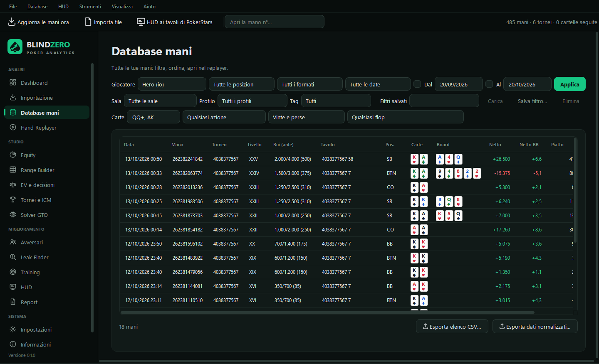Screen dimensions: 599x364
Task: Click the Importa file toolbar button
Action: (104, 22)
